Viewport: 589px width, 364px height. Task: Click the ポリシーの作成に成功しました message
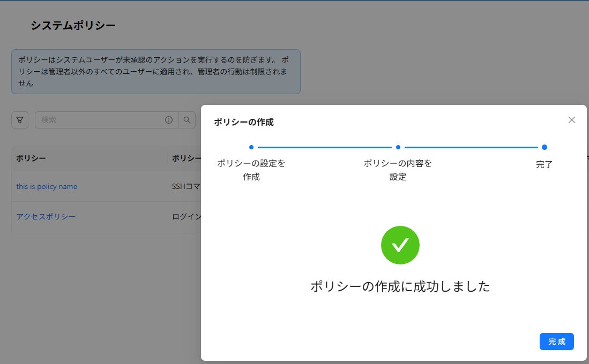tap(400, 286)
